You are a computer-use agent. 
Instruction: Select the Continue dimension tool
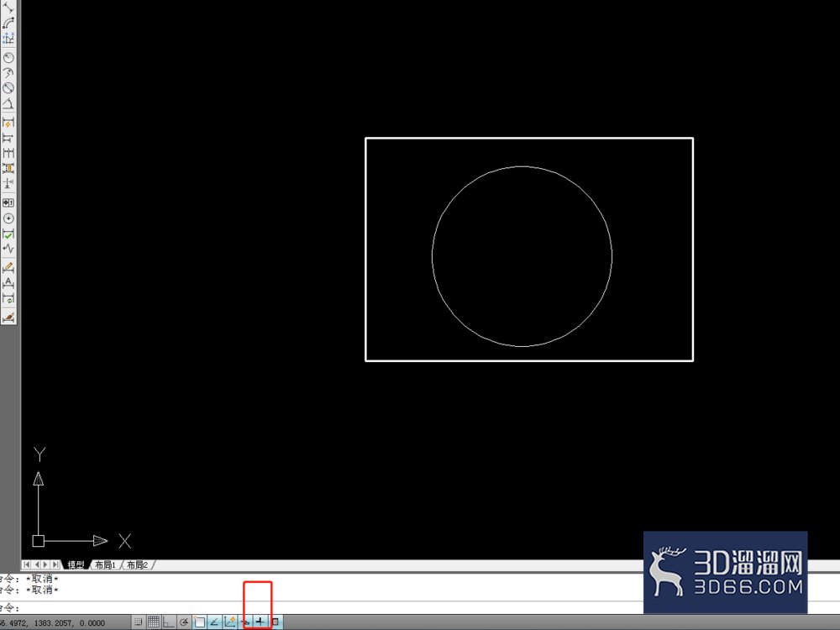pos(8,153)
